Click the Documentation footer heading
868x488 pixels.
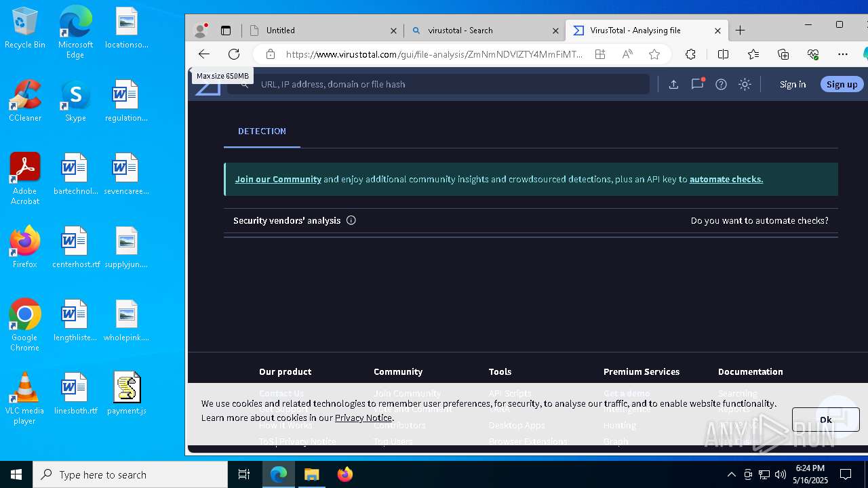click(751, 372)
